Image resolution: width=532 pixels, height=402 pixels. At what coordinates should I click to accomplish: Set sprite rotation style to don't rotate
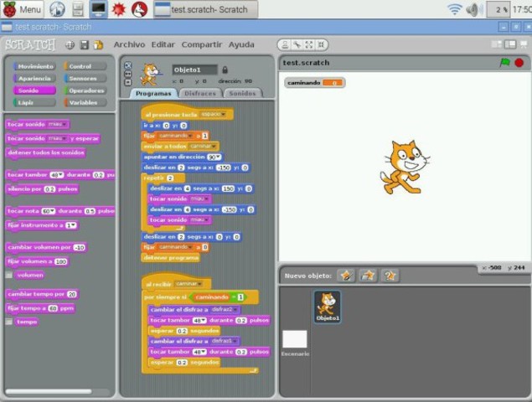(128, 82)
